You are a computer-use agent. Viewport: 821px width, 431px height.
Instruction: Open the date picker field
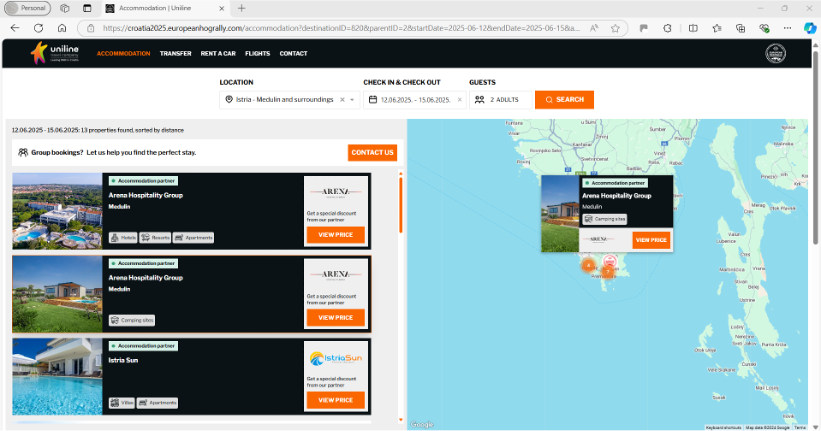[x=414, y=100]
